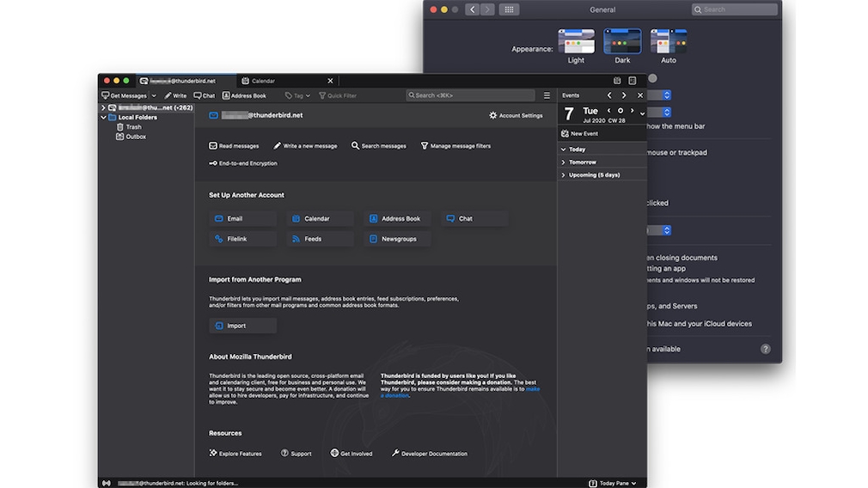Click Read messages
868x488 pixels.
234,146
